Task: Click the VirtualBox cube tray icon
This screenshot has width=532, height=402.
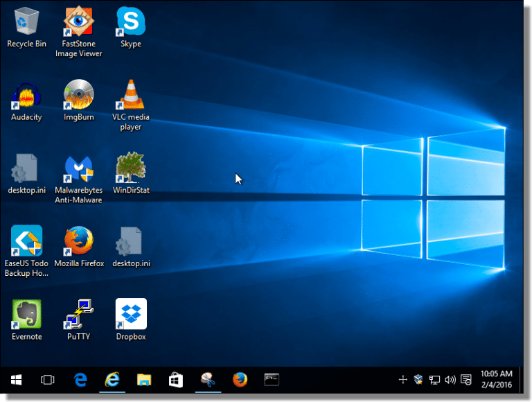Action: tap(418, 380)
